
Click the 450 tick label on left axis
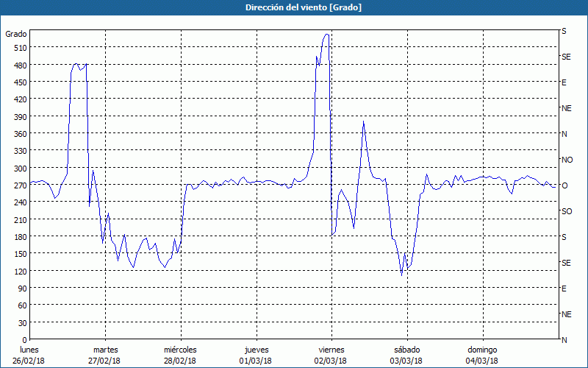click(18, 82)
